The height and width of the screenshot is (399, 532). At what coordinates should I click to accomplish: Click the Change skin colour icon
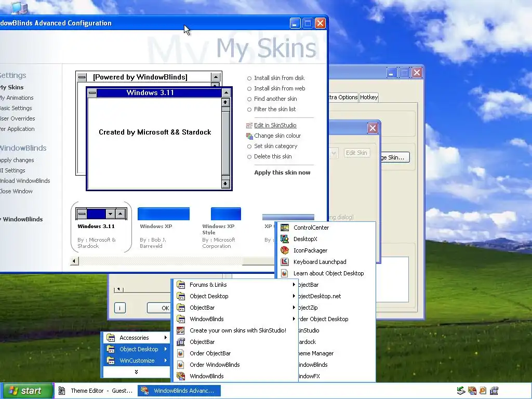pos(249,136)
